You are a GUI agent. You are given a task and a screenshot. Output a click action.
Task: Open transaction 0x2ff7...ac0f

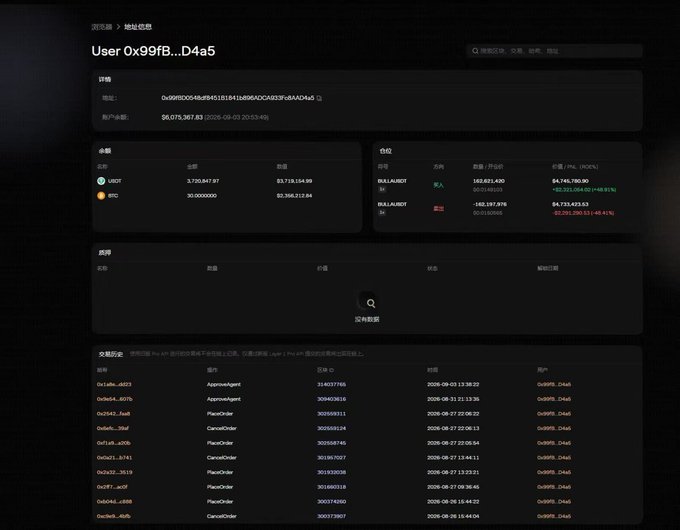[x=112, y=487]
